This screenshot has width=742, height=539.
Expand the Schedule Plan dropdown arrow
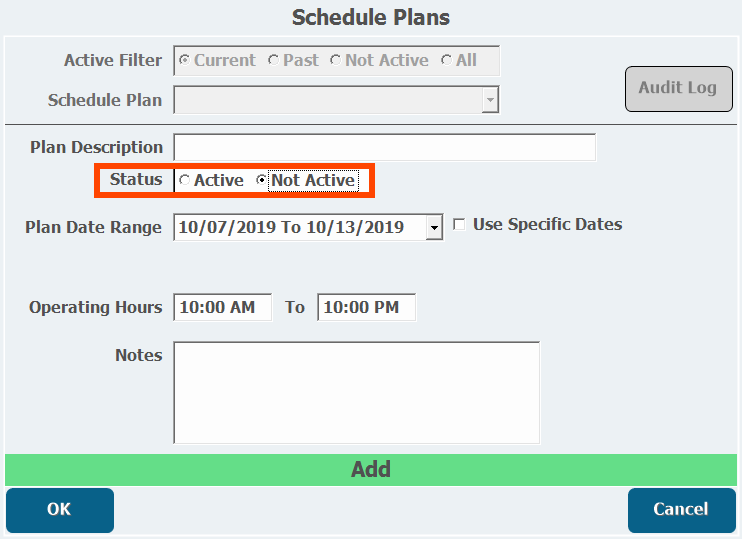tap(489, 100)
